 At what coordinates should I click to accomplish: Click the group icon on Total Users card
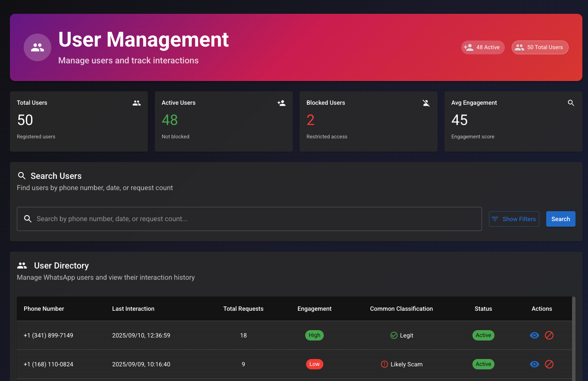(x=137, y=103)
